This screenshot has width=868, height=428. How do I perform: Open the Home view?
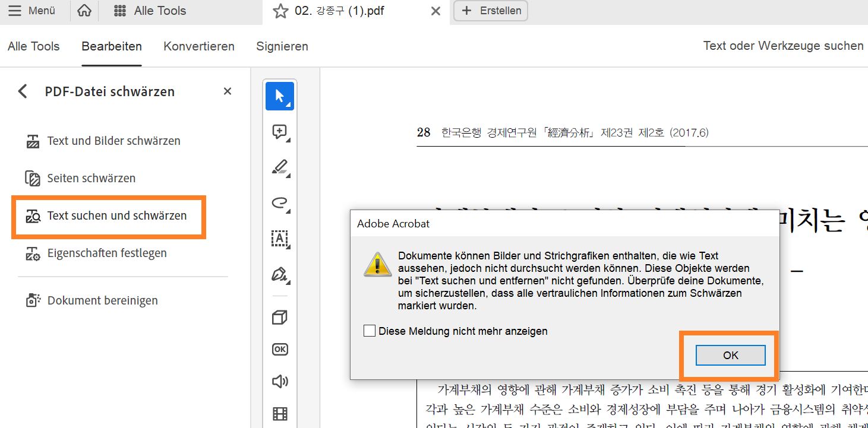tap(83, 10)
